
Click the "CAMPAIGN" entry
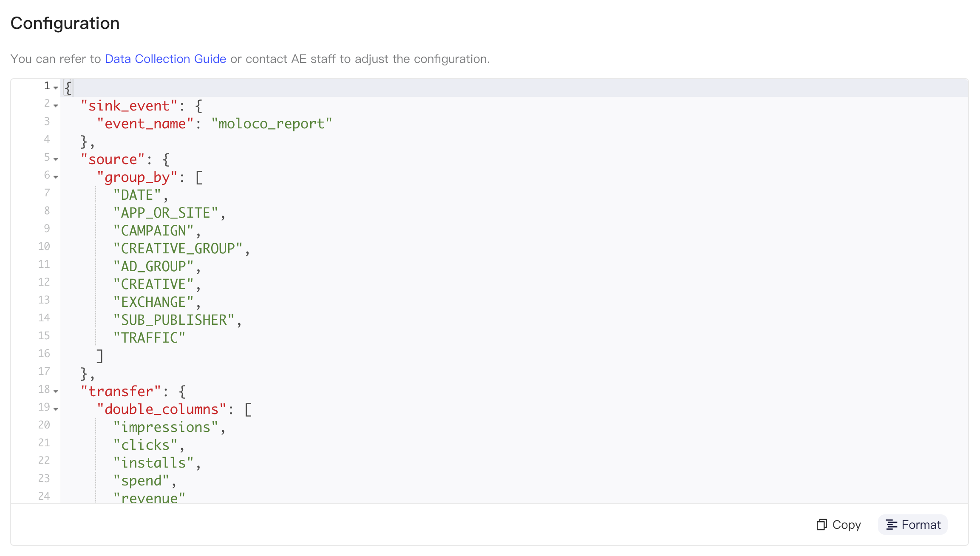[153, 231]
